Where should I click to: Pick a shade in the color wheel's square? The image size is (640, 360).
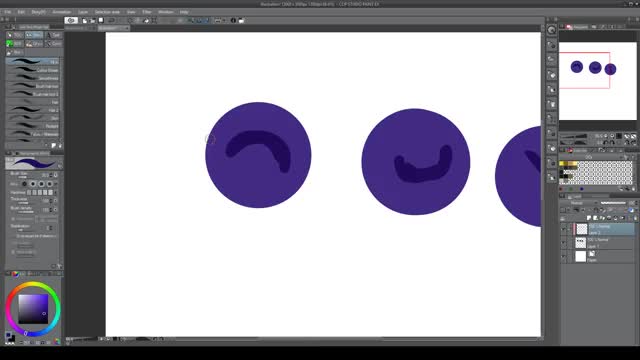(x=33, y=309)
